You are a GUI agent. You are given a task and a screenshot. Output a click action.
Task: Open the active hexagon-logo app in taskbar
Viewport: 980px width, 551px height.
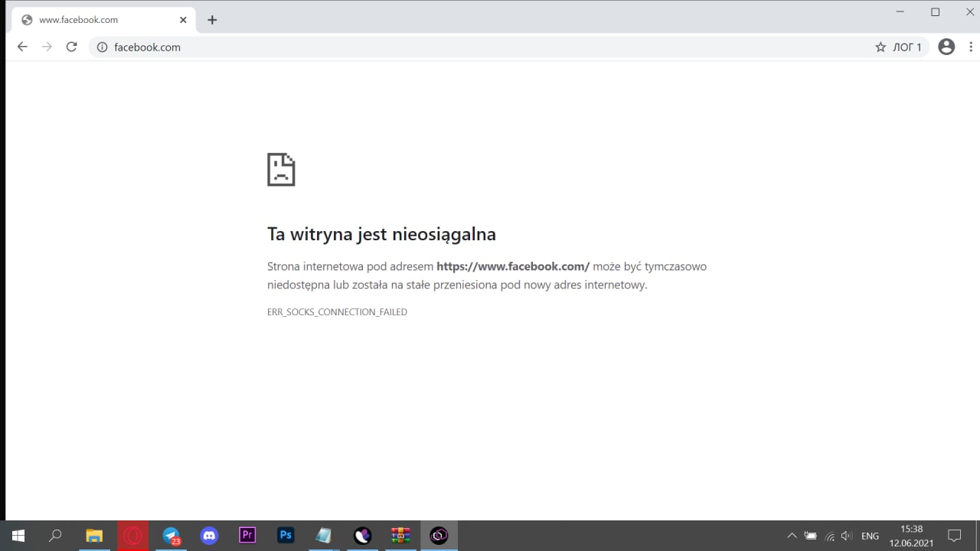(x=439, y=536)
